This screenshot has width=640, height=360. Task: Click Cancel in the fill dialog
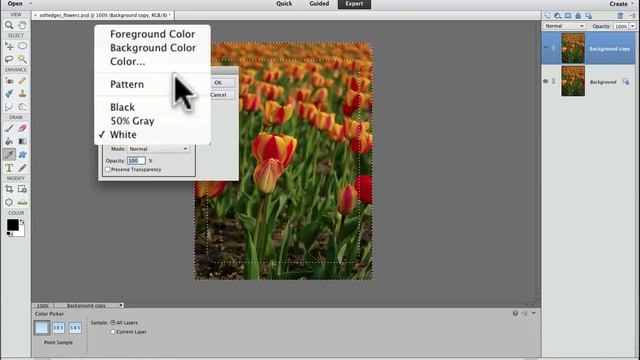222,95
